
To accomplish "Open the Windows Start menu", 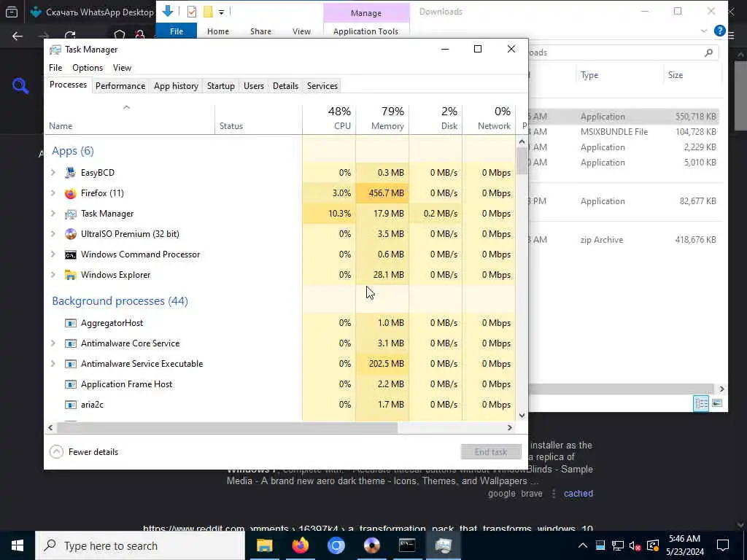I will [x=18, y=545].
